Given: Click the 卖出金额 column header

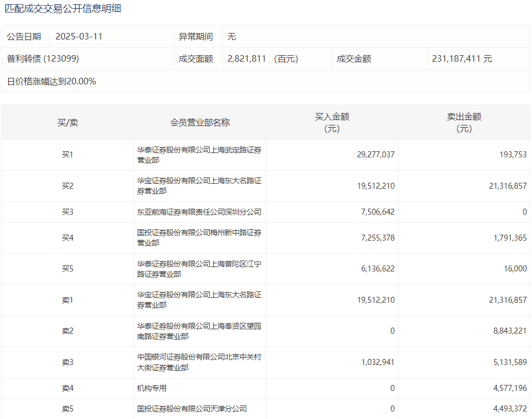Looking at the screenshot, I should coord(464,123).
